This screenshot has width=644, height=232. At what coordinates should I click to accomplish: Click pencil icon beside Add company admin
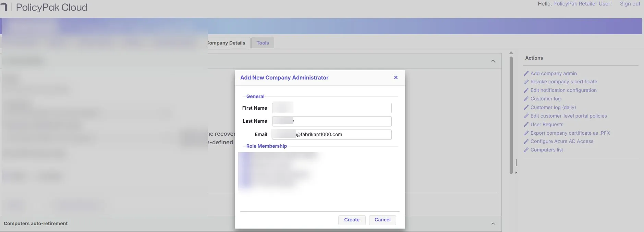[x=526, y=73]
